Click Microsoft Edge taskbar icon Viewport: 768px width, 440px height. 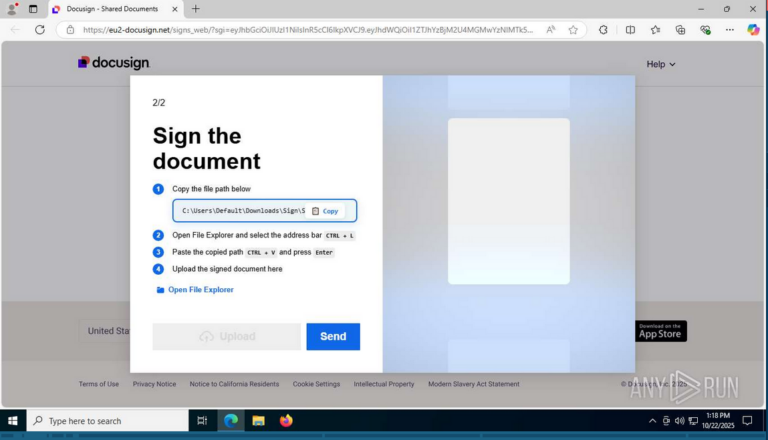(231, 421)
